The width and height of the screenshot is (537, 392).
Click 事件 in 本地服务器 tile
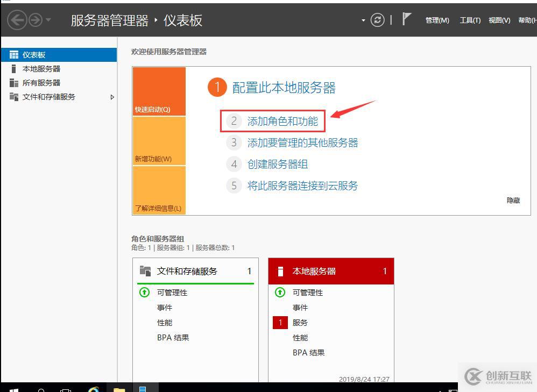[300, 308]
